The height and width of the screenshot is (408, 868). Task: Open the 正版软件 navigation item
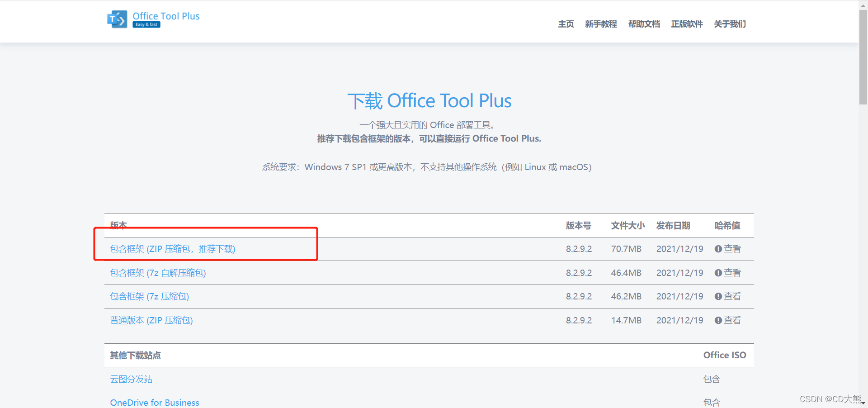tap(687, 24)
